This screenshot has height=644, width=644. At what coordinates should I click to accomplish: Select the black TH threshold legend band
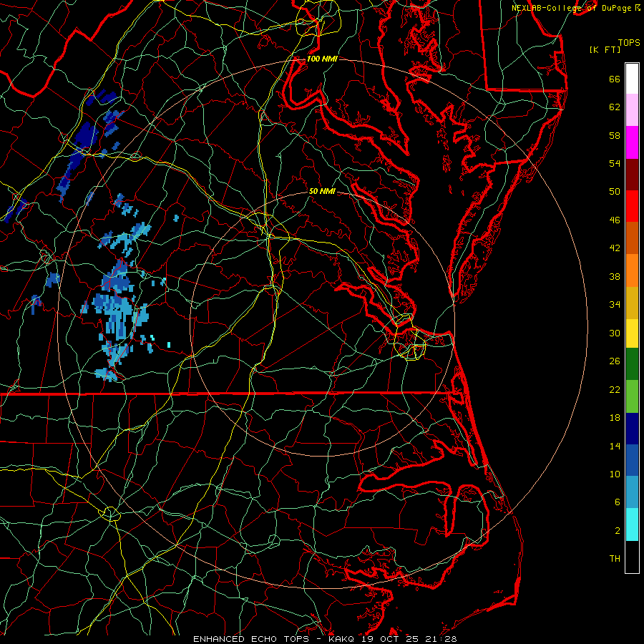(632, 557)
